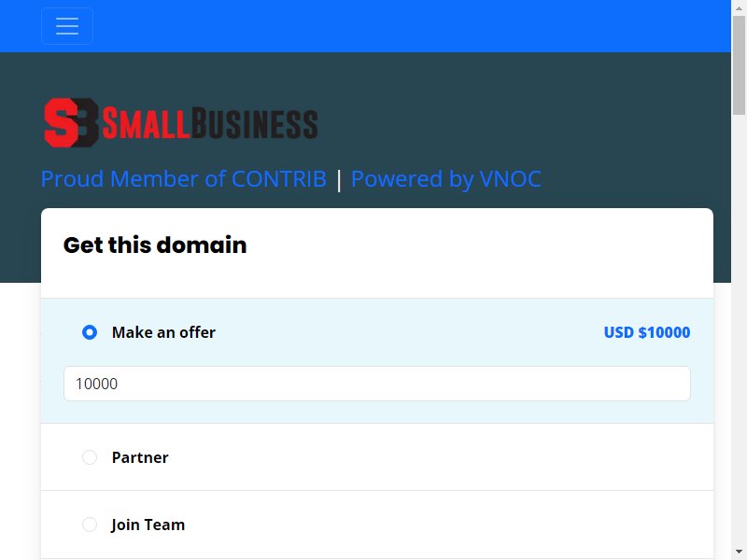The height and width of the screenshot is (560, 747).
Task: Click the vertical scrollbar thumb
Action: click(739, 65)
